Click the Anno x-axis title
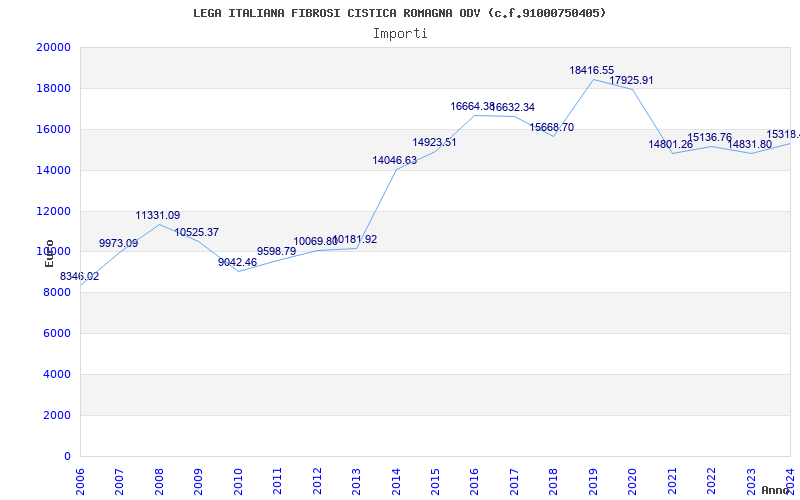The width and height of the screenshot is (800, 500). (x=775, y=490)
